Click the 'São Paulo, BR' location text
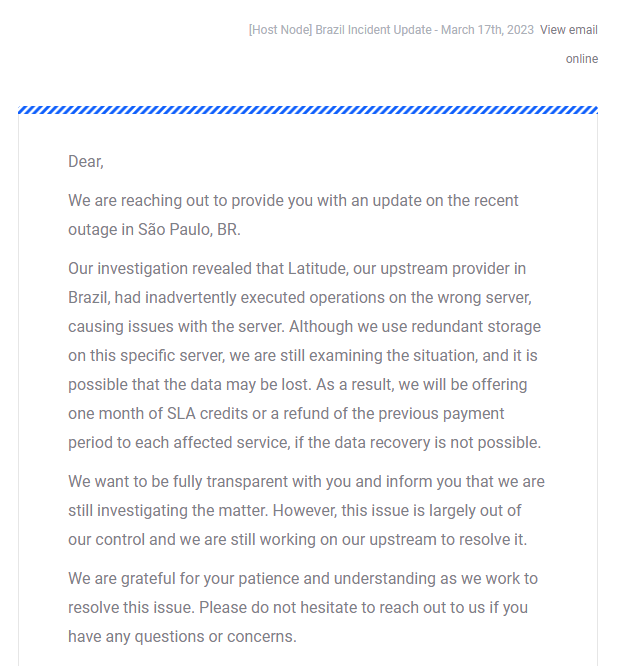619x666 pixels. [x=189, y=229]
